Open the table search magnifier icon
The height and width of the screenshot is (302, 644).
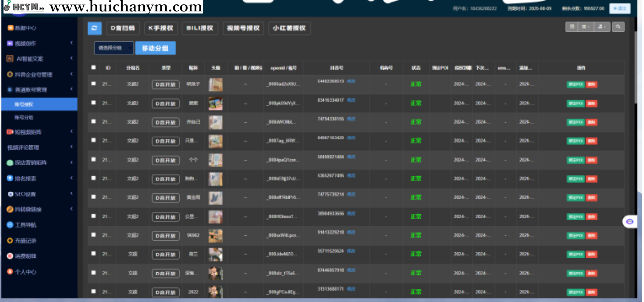click(618, 27)
